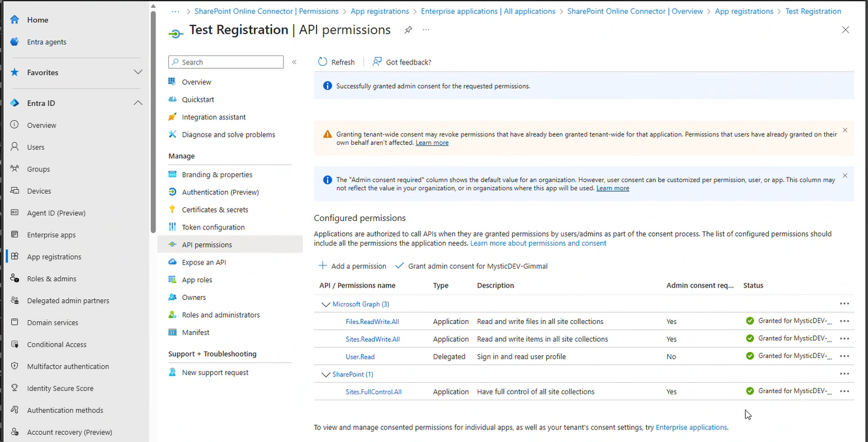The image size is (868, 442).
Task: Open the Enterprise applications link at the bottom
Action: (690, 427)
